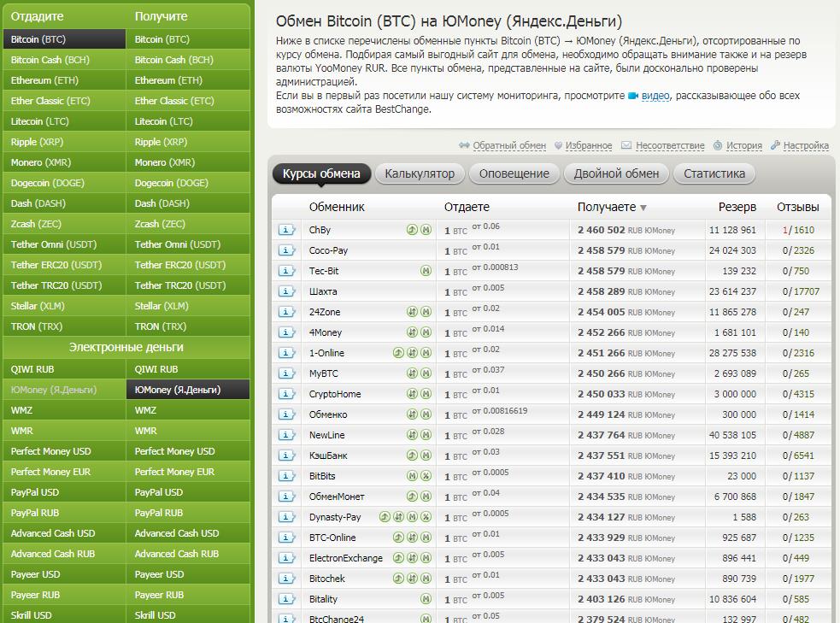Open ChBy reviews 1/1610
Screen dimensions: 840x623
pos(798,231)
